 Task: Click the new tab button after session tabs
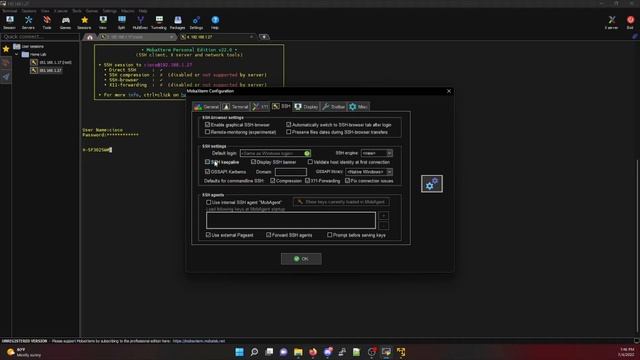pyautogui.click(x=264, y=37)
